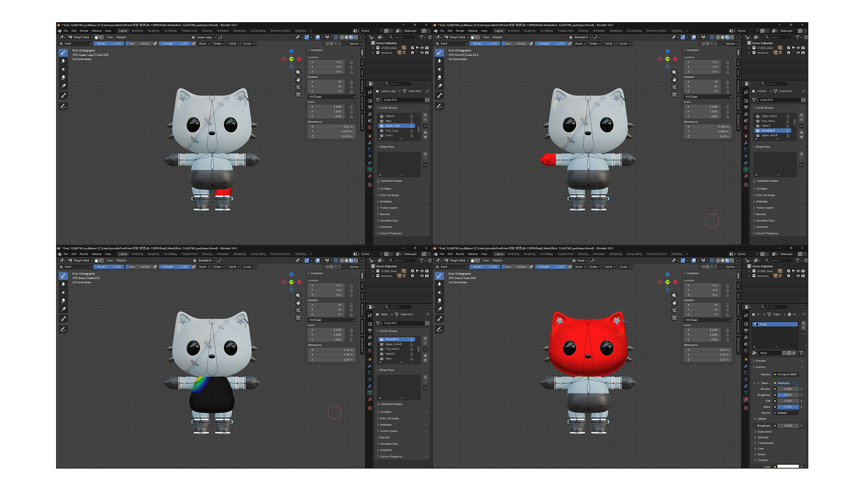868x488 pixels.
Task: Expand Shape Keys panel in Hand.R window
Action: [x=762, y=146]
